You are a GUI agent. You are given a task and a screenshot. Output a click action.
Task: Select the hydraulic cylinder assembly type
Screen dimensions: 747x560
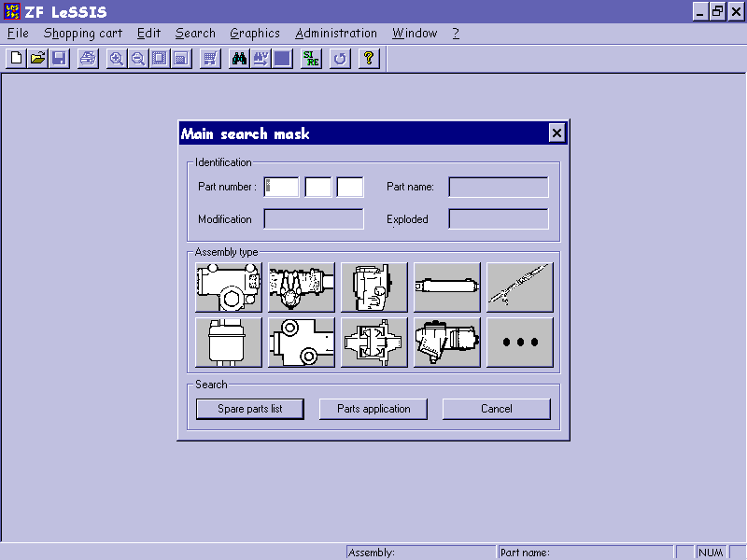[x=447, y=287]
